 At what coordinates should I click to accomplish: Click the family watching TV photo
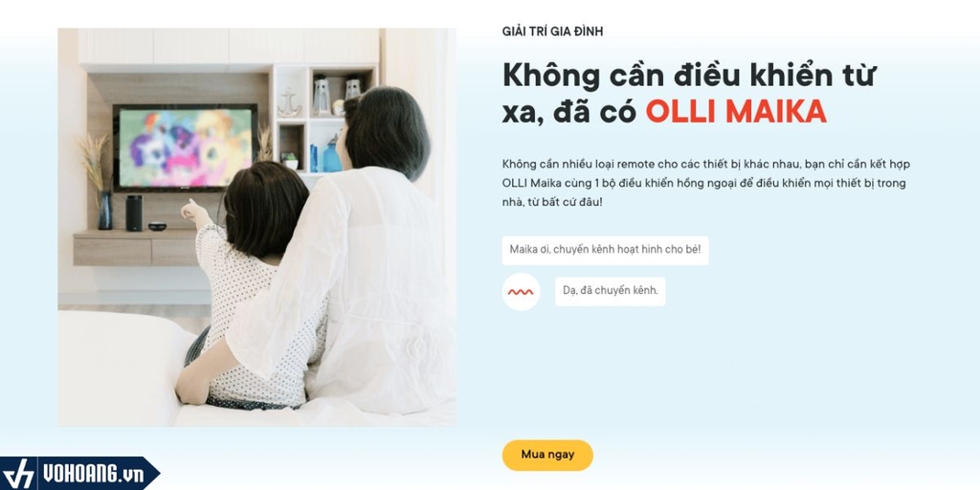click(x=256, y=228)
